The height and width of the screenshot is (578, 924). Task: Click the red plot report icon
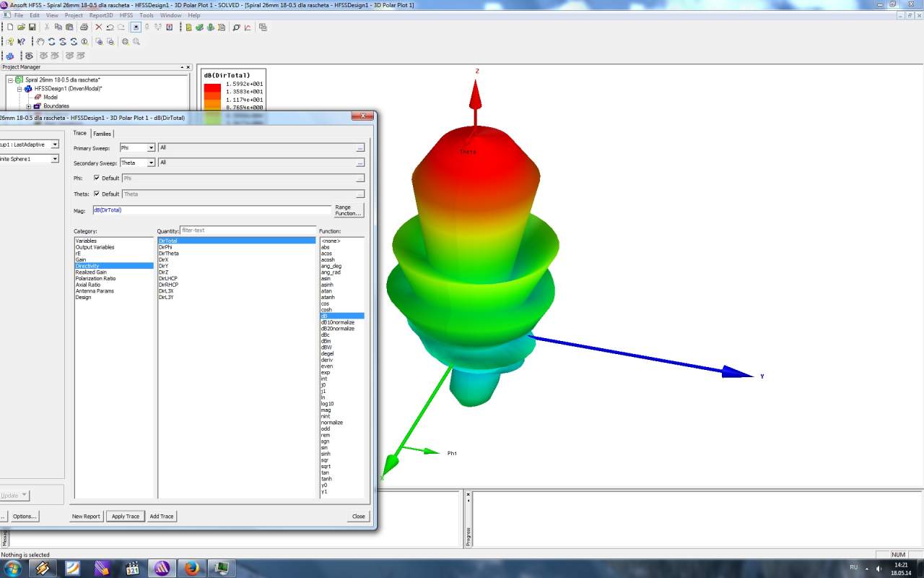coord(248,27)
